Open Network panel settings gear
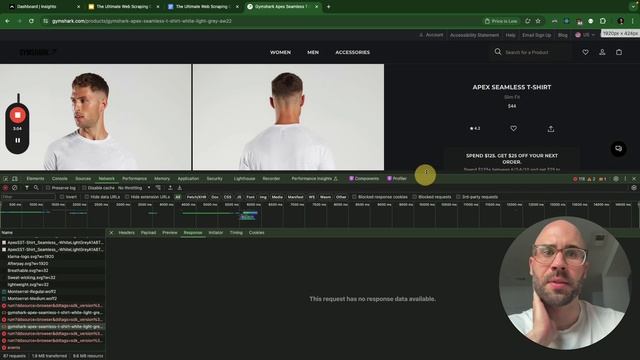640x360 pixels. [x=634, y=188]
